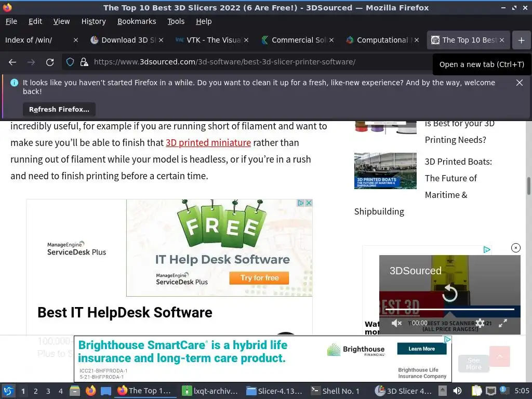Go back using the browser back arrow
Viewport: 532px width, 399px height.
click(12, 62)
